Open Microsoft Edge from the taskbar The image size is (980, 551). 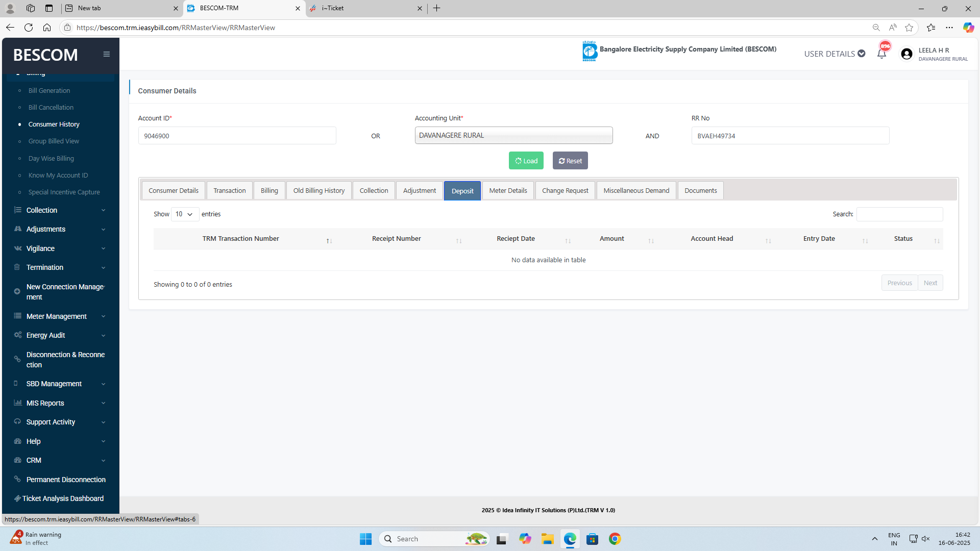570,539
